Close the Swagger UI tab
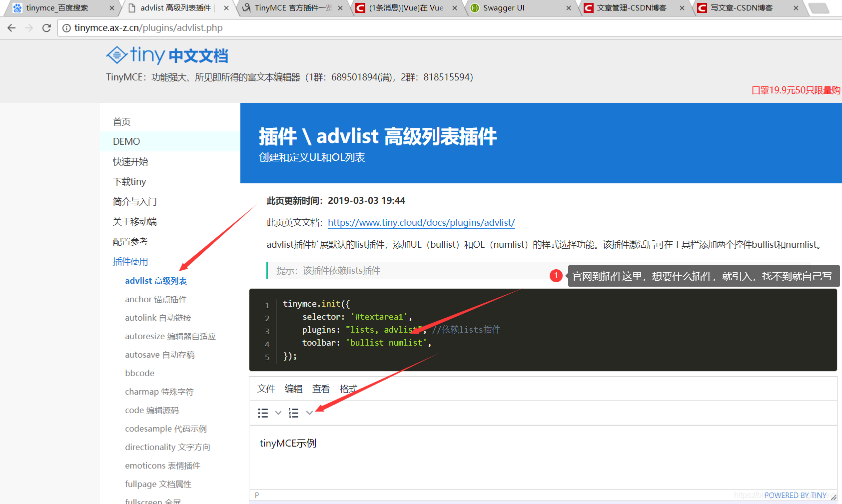This screenshot has width=842, height=504. point(569,8)
